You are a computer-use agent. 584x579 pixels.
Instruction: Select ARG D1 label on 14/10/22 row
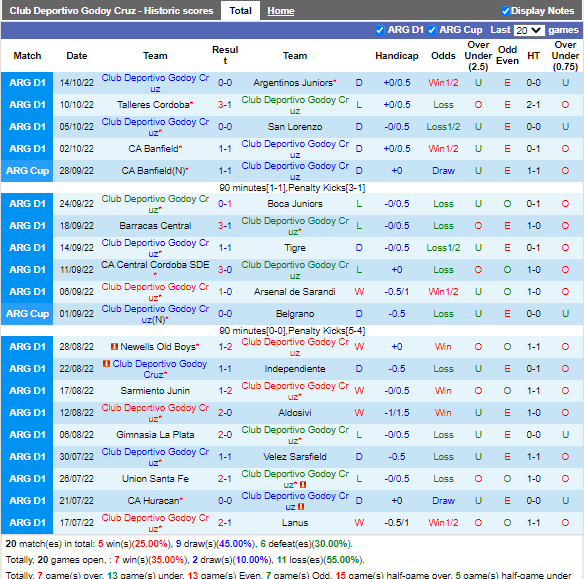pyautogui.click(x=27, y=83)
